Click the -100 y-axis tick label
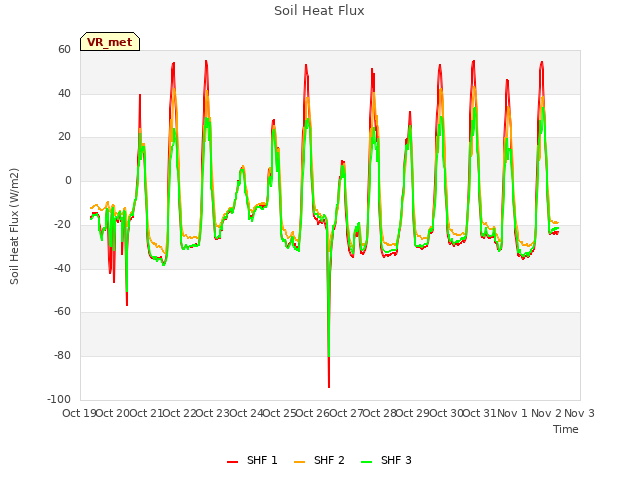640x480 pixels. point(59,399)
